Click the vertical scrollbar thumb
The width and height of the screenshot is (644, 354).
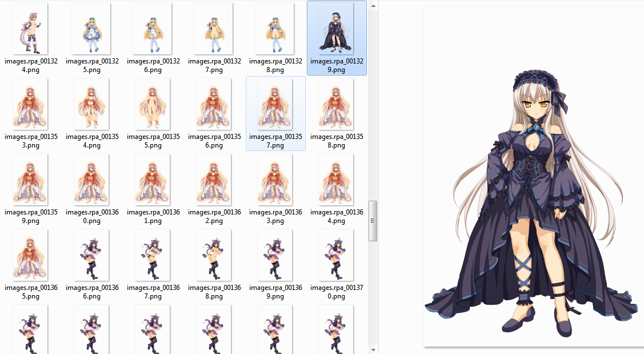[373, 221]
